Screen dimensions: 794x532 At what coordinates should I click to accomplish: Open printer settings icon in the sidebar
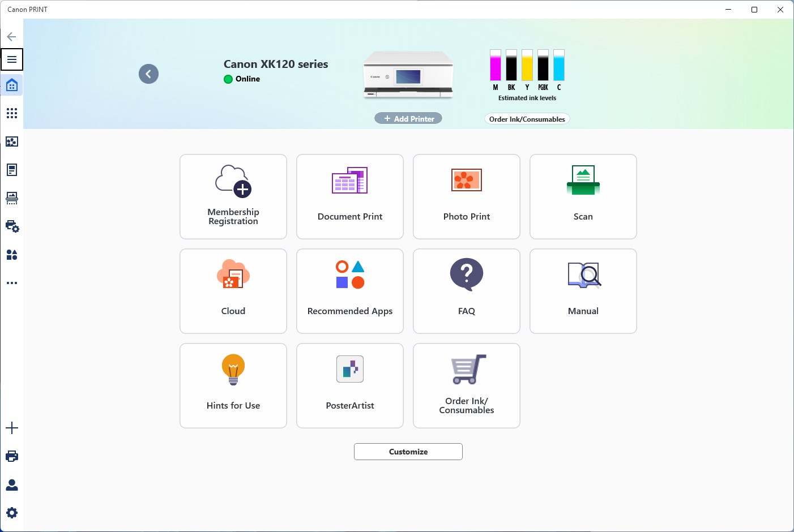click(11, 226)
